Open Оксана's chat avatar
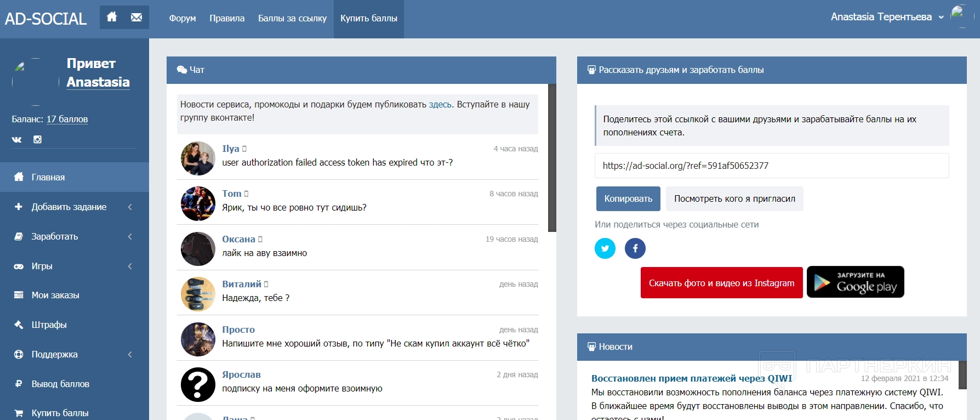 click(x=198, y=249)
